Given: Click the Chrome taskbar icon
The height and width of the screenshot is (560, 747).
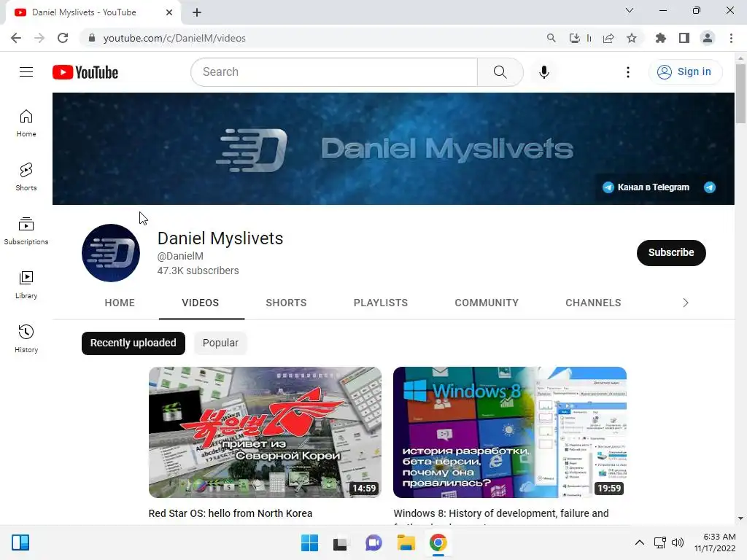Looking at the screenshot, I should pyautogui.click(x=438, y=542).
